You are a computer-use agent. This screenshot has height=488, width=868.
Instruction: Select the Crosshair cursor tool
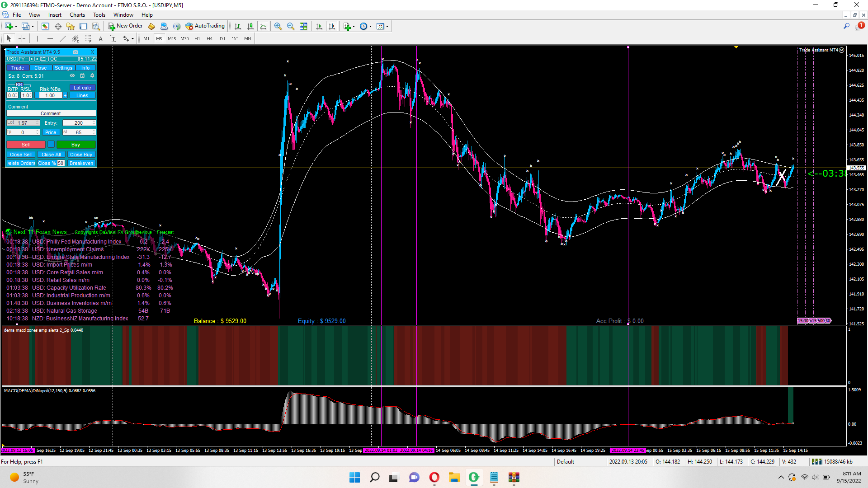click(22, 39)
